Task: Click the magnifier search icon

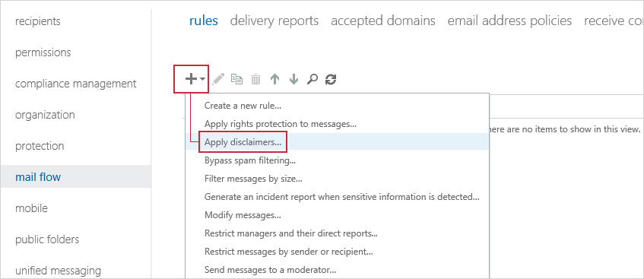Action: point(312,79)
